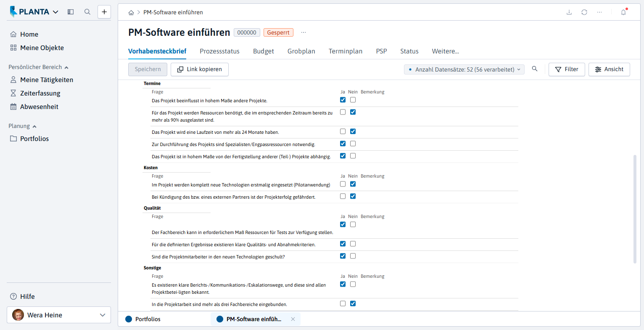Check Ja for runtime over 24 months
The image size is (644, 330).
(x=343, y=131)
